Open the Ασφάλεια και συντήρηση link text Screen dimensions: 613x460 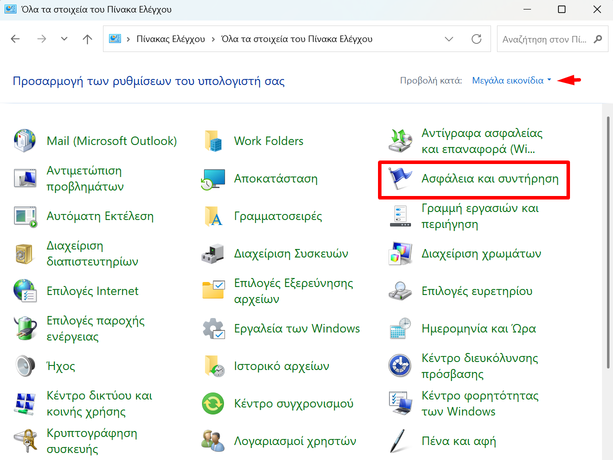click(490, 179)
